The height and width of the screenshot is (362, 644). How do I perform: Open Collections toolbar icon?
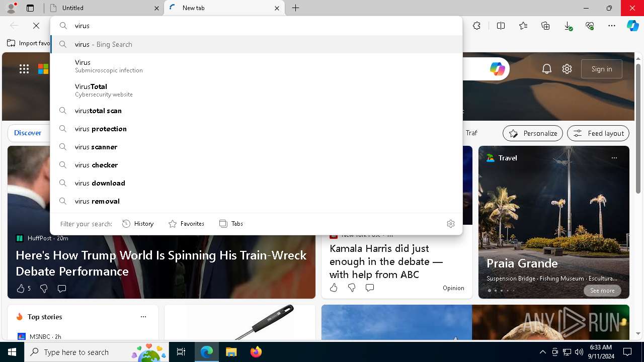545,26
